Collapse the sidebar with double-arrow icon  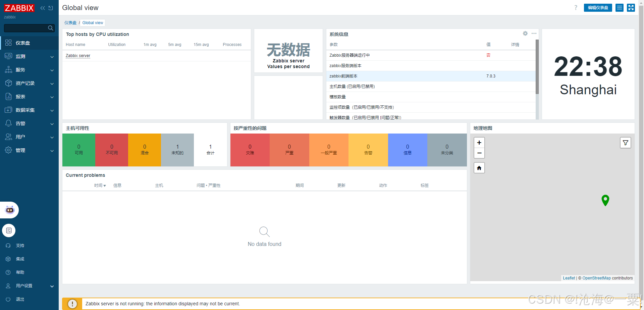coord(43,8)
